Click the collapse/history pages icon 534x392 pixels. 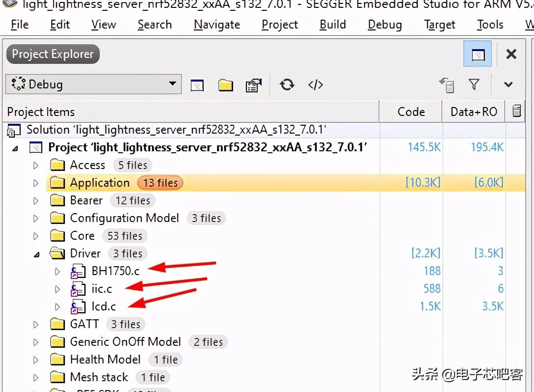tap(447, 84)
